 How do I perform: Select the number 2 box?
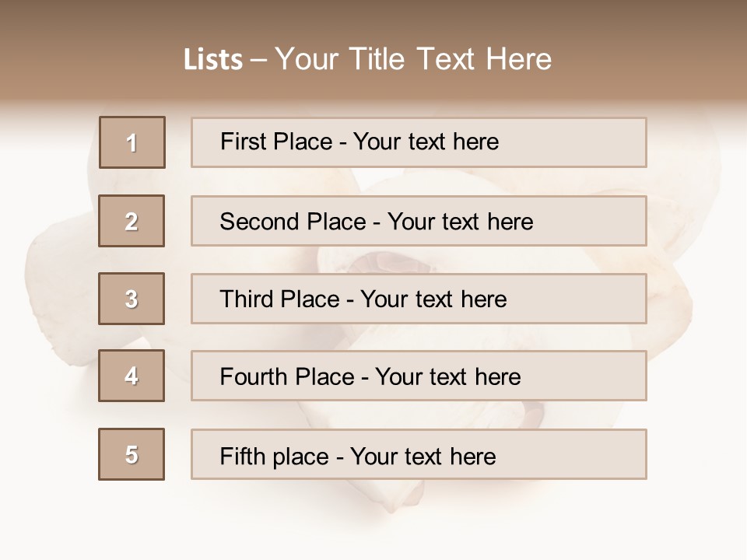pos(132,221)
